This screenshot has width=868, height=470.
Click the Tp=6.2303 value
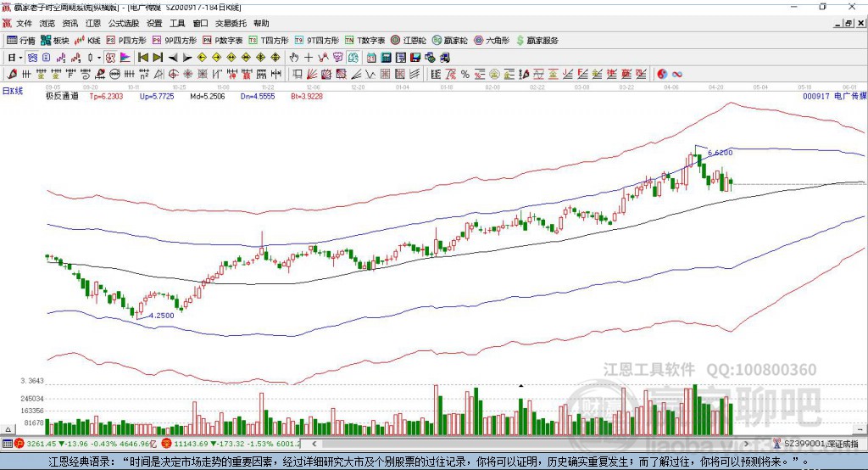tap(106, 96)
